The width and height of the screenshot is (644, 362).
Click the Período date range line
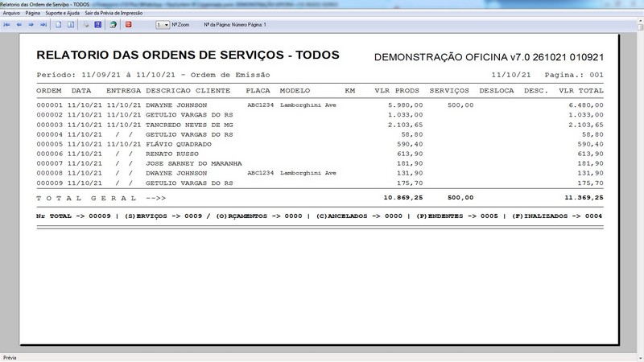pos(153,75)
